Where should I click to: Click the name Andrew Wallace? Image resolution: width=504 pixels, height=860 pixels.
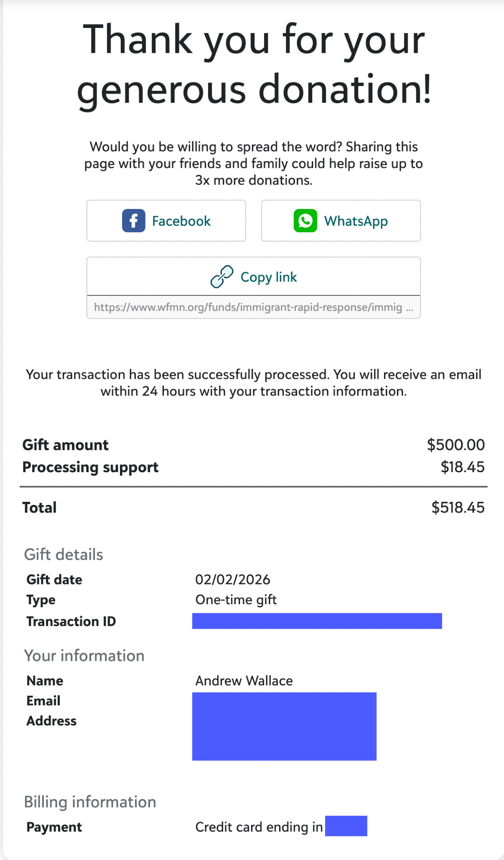tap(244, 681)
